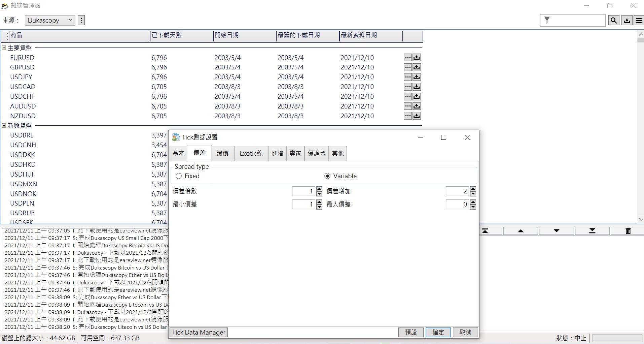Switch to the 滑價 tab
The height and width of the screenshot is (344, 644).
(x=222, y=154)
